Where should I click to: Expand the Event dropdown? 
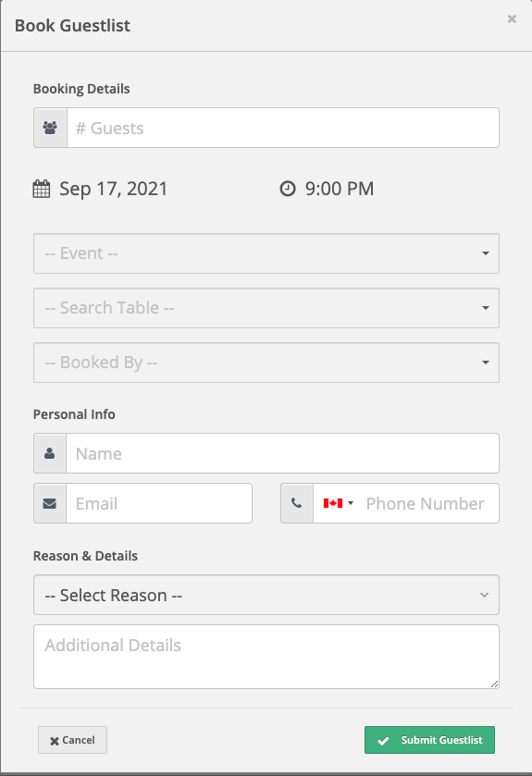click(266, 253)
